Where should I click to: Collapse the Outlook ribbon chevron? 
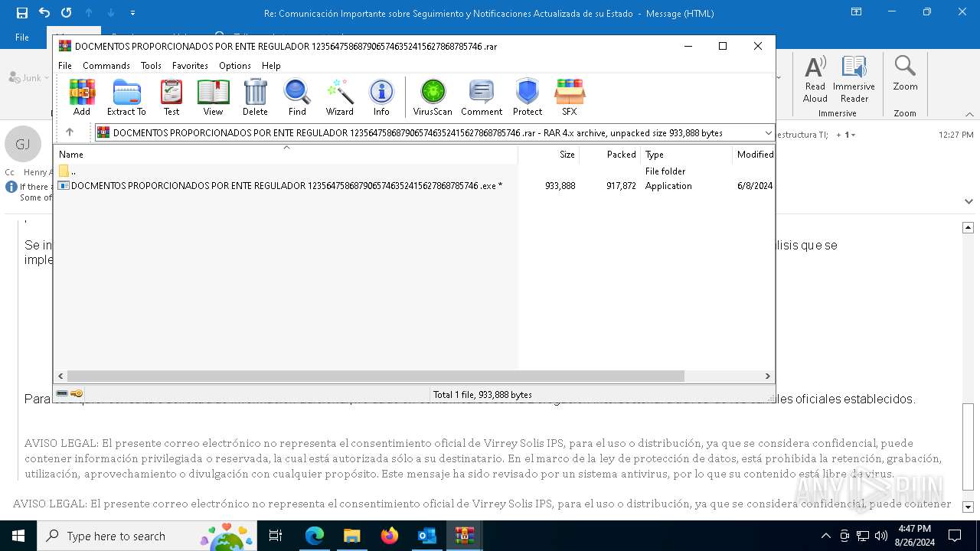tap(969, 114)
